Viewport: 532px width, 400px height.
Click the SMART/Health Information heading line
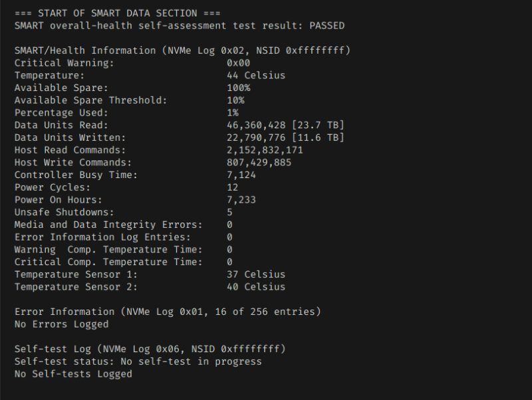182,50
